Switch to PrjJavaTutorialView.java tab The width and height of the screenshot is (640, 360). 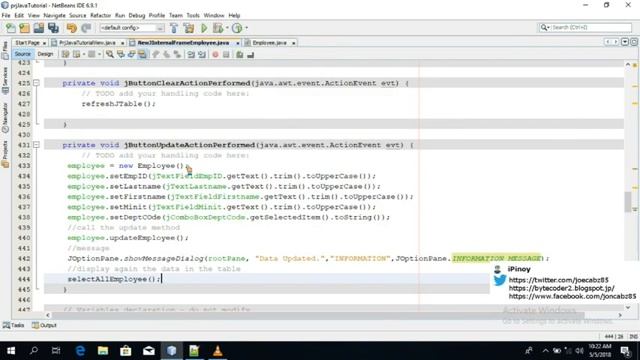pyautogui.click(x=87, y=43)
